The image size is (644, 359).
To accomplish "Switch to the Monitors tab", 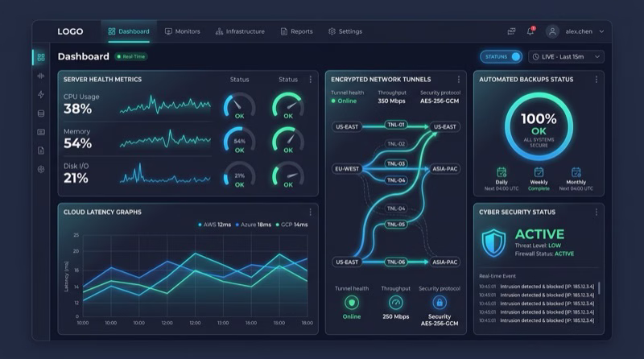I will pos(183,31).
